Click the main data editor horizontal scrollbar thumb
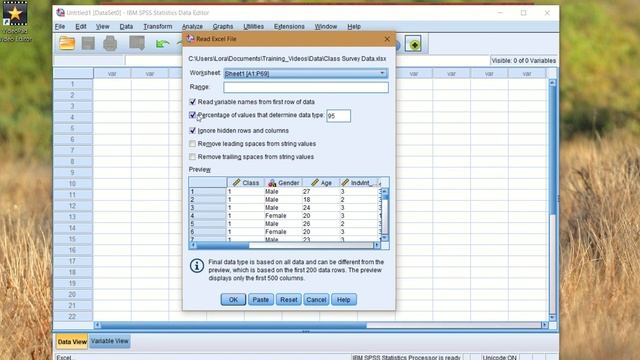The image size is (640, 360). (x=233, y=325)
